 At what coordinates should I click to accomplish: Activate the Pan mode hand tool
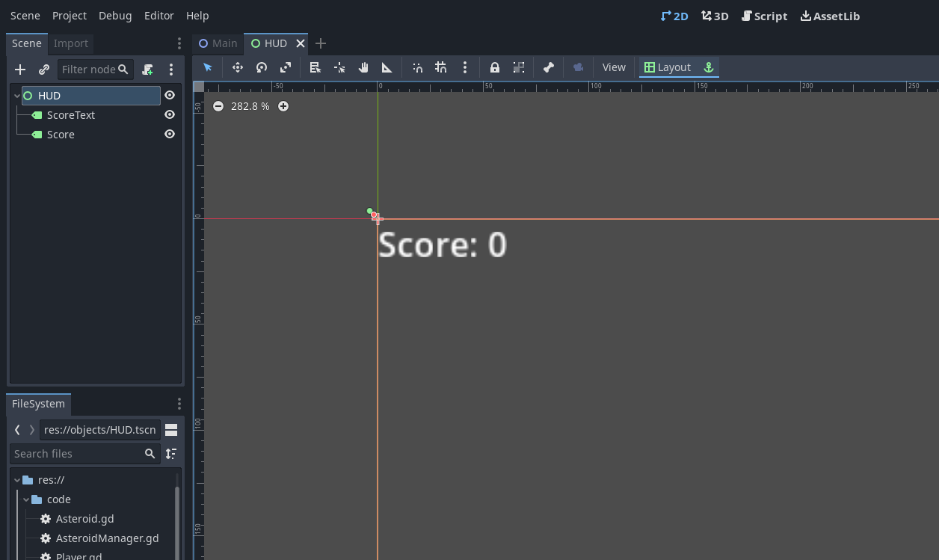[363, 67]
